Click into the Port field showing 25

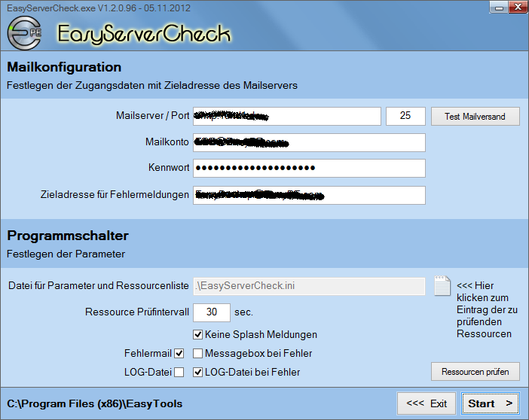(x=405, y=116)
